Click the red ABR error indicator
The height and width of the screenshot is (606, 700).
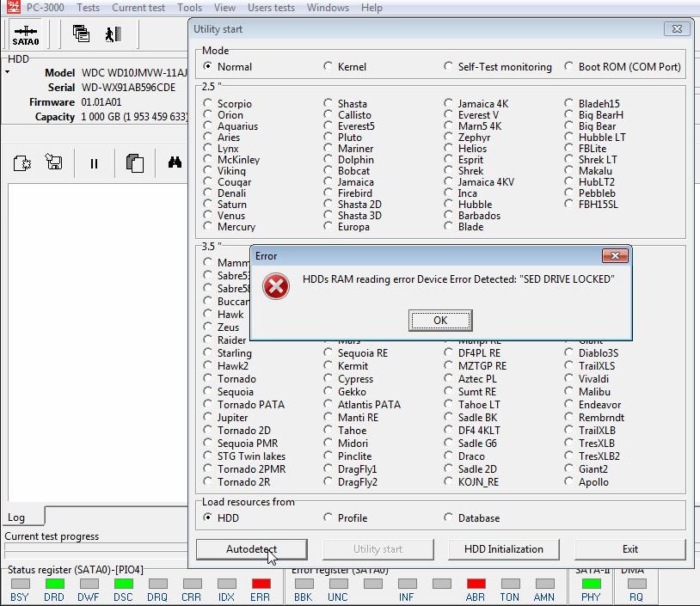click(476, 584)
